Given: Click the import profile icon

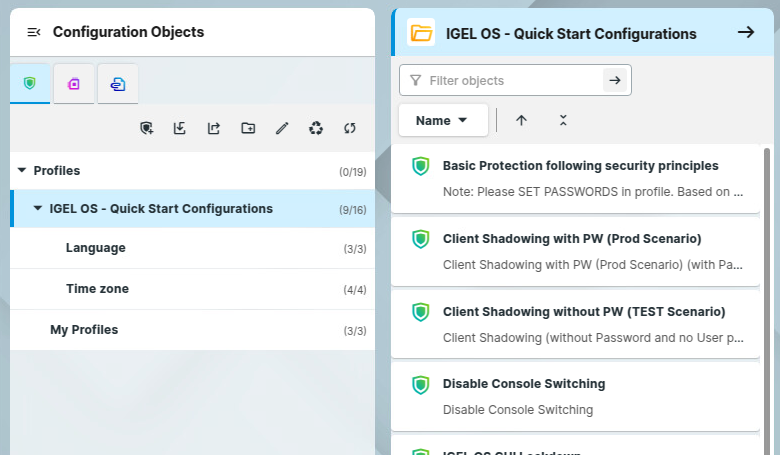Looking at the screenshot, I should pos(180,128).
